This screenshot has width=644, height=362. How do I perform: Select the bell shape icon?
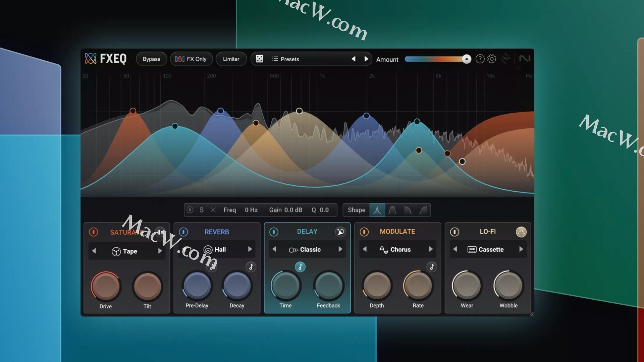377,210
